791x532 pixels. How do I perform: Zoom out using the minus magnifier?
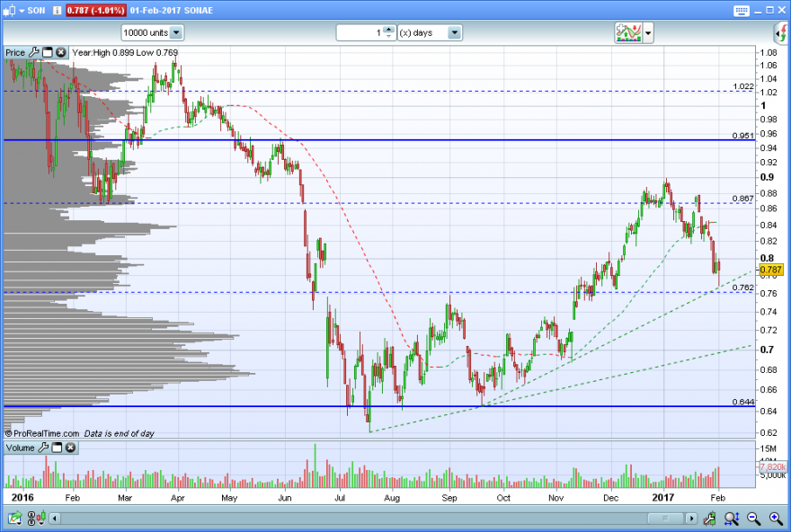pyautogui.click(x=753, y=518)
